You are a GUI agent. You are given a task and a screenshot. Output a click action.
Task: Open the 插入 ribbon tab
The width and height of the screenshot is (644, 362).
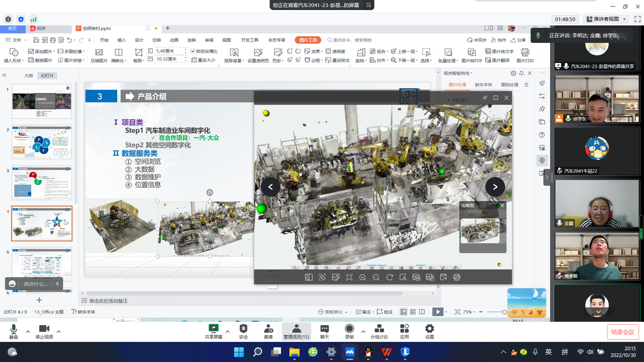point(121,40)
